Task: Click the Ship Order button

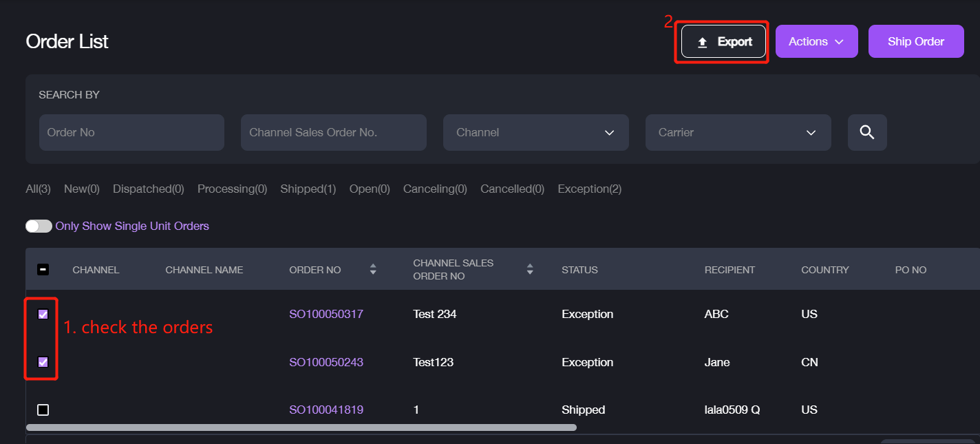Action: [x=916, y=41]
